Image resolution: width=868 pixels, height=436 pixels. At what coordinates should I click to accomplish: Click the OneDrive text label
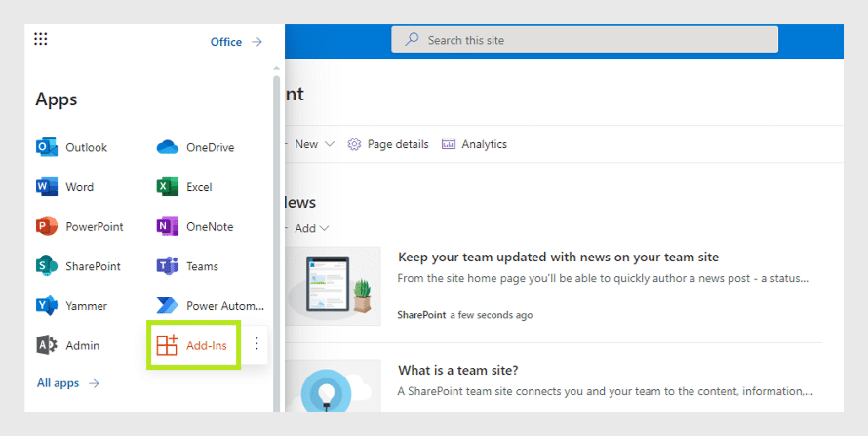211,147
